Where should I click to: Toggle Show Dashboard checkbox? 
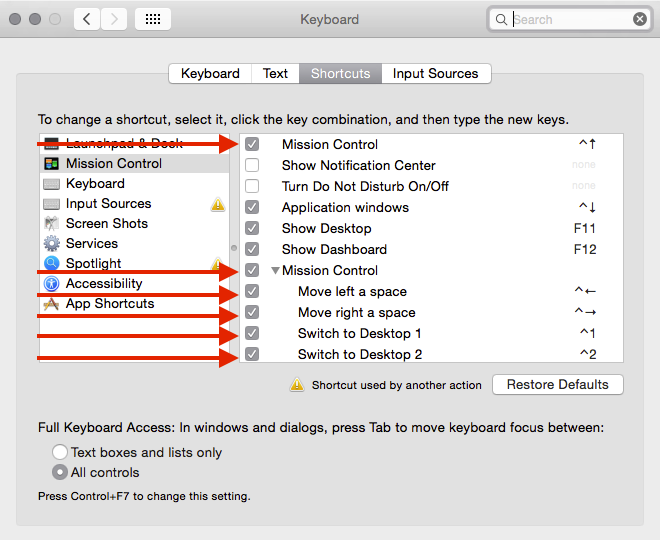pyautogui.click(x=252, y=249)
